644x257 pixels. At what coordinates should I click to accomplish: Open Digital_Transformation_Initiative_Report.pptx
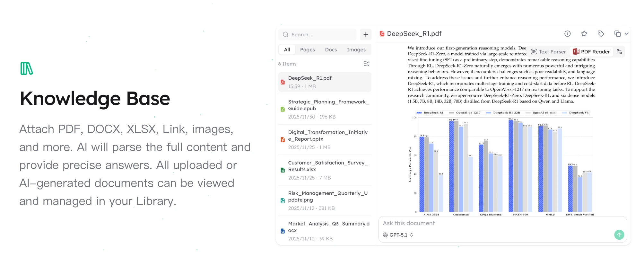(x=325, y=140)
